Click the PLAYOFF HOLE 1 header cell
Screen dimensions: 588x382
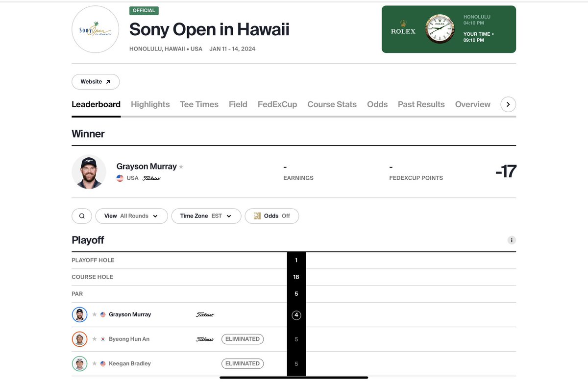click(296, 261)
